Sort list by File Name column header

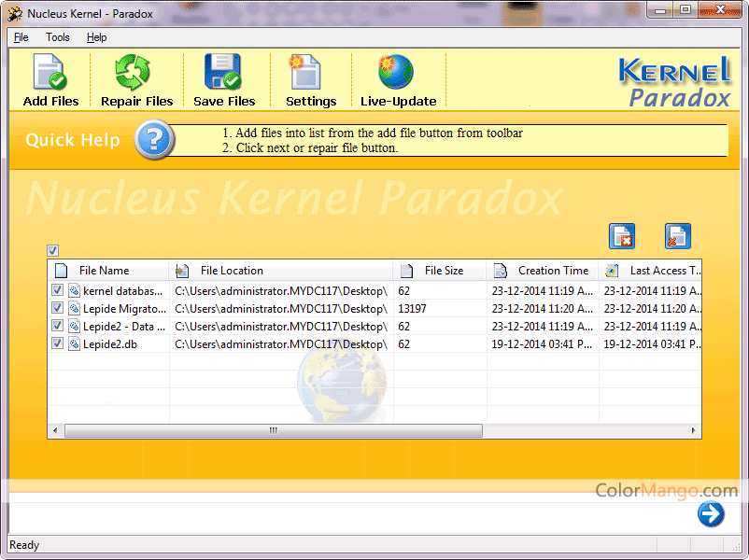pos(104,271)
